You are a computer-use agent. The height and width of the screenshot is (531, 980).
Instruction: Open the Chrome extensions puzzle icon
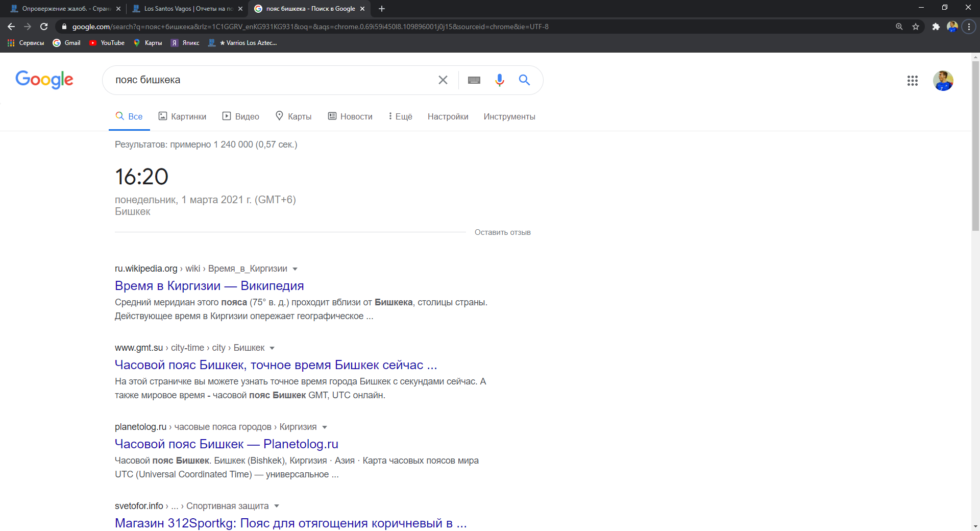coord(936,27)
